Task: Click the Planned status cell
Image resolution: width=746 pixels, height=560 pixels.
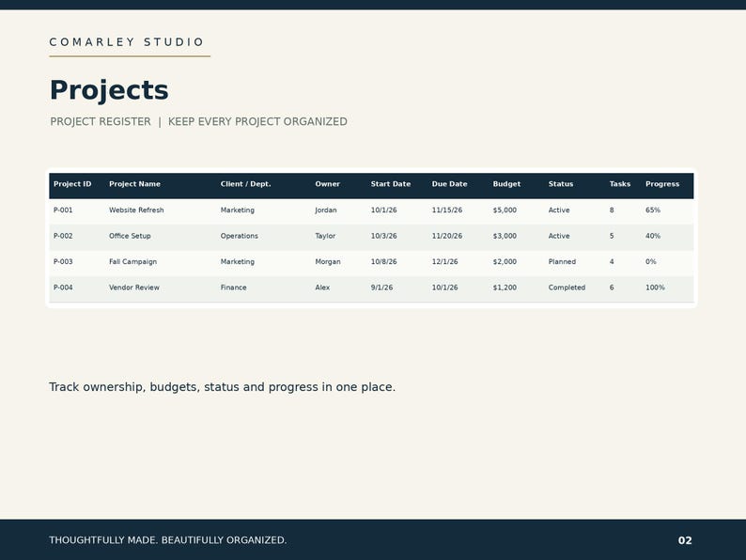Action: coord(562,262)
